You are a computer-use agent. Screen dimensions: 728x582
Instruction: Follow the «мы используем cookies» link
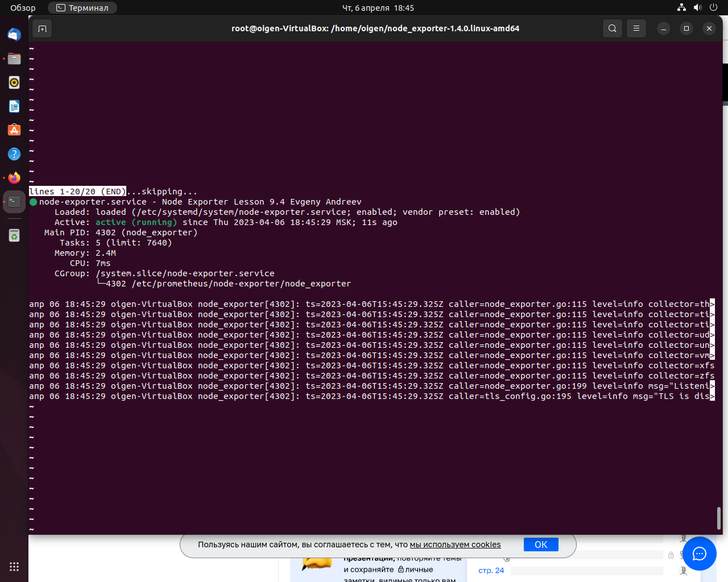pos(455,544)
